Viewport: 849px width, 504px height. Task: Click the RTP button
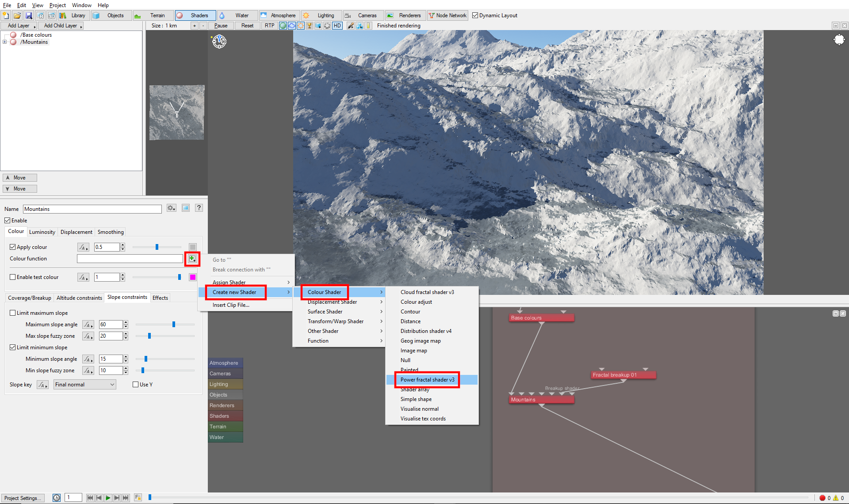point(270,26)
